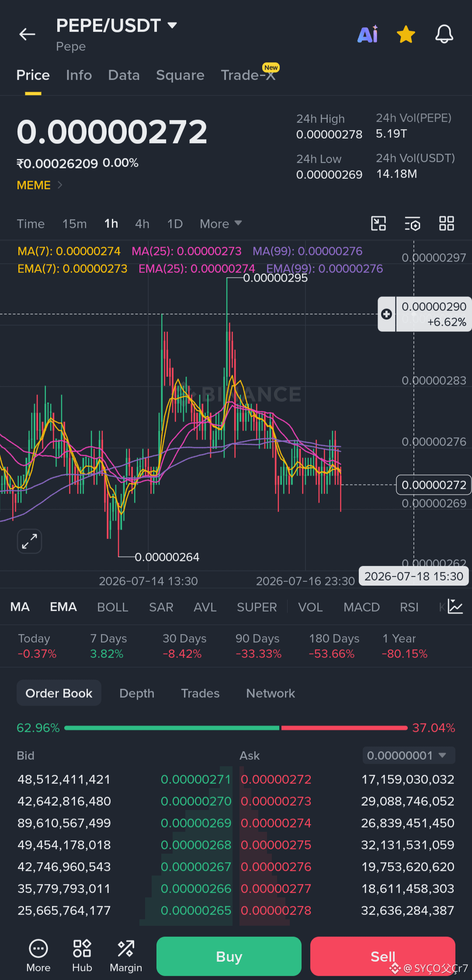Toggle the MACD sub-indicator
The height and width of the screenshot is (980, 472).
pyautogui.click(x=361, y=607)
